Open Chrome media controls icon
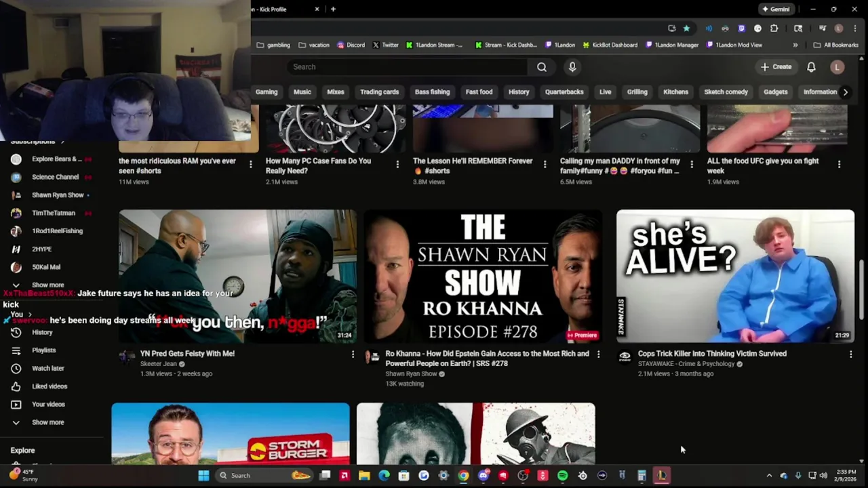The width and height of the screenshot is (868, 488). click(x=822, y=28)
